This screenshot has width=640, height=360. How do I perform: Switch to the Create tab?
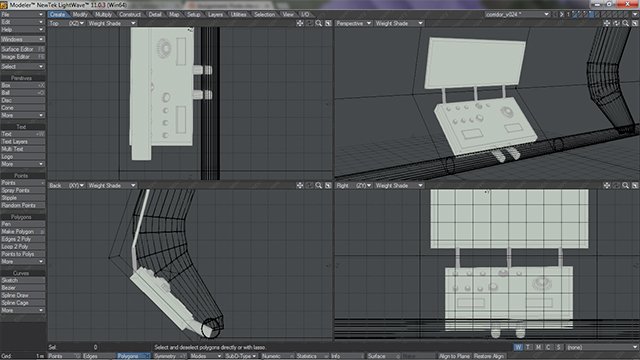coord(58,14)
